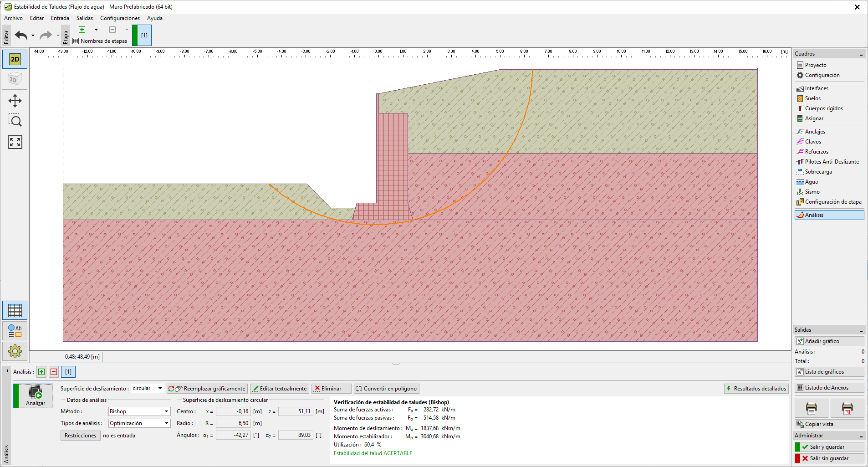Click the Radio R input field

tap(233, 423)
